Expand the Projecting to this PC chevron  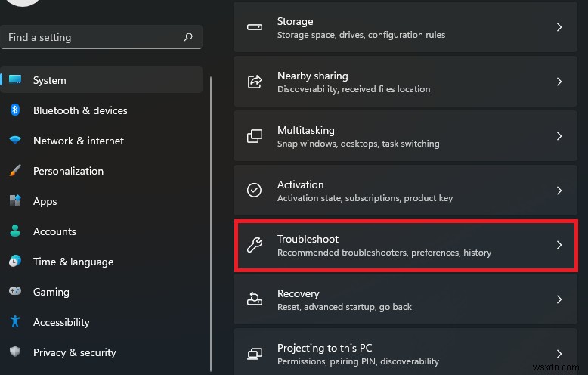click(559, 353)
